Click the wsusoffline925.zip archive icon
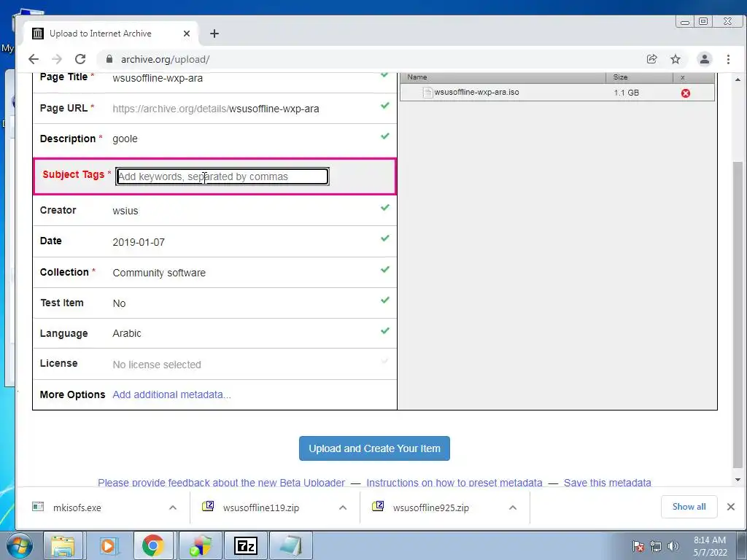The image size is (747, 560). [x=379, y=506]
